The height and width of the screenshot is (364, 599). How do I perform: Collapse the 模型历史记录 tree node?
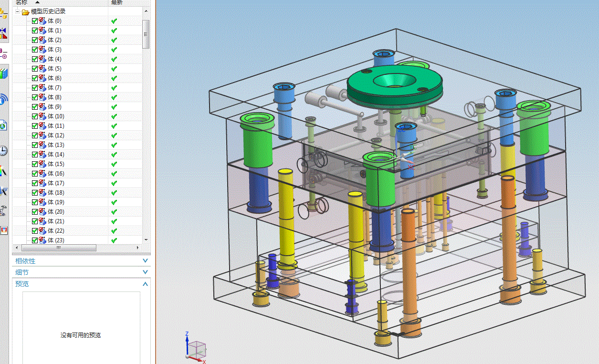pyautogui.click(x=18, y=11)
